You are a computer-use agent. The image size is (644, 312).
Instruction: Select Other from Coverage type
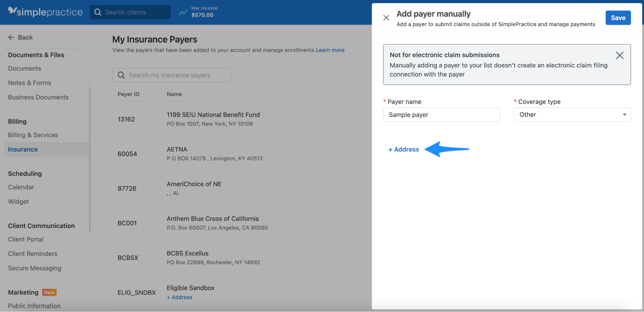(572, 115)
